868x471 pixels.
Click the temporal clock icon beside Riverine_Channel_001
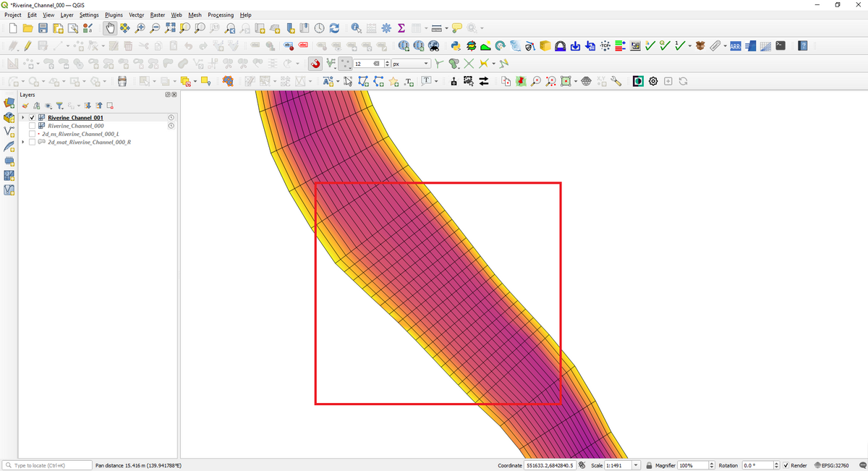[171, 117]
